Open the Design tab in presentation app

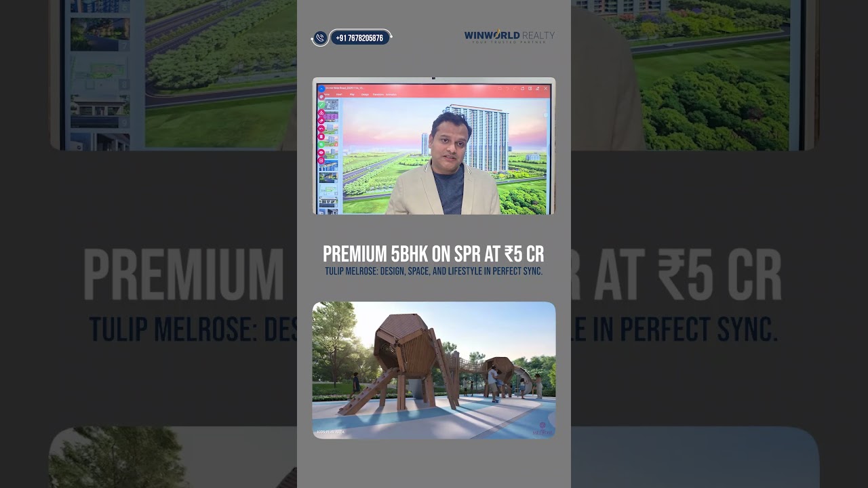(365, 94)
